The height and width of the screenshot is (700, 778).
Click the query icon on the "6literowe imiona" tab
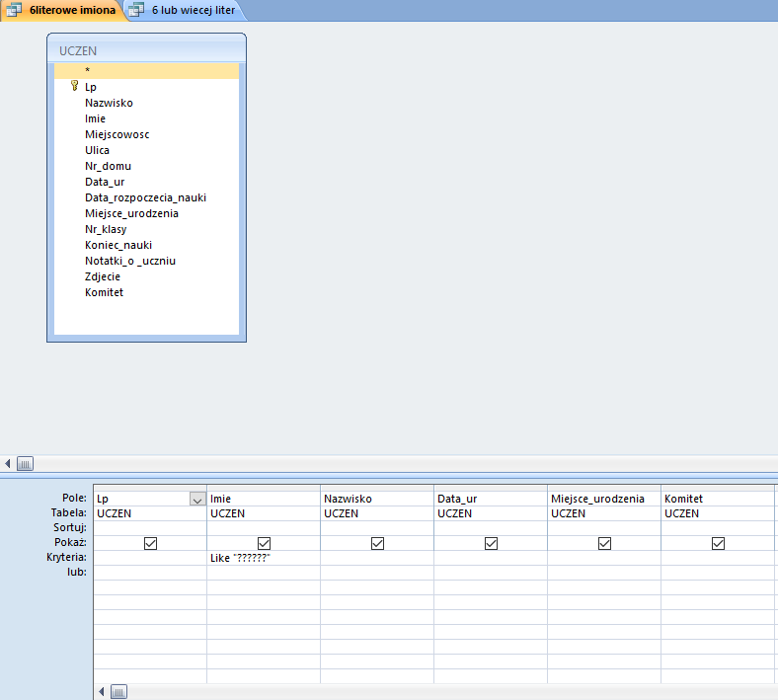(14, 10)
